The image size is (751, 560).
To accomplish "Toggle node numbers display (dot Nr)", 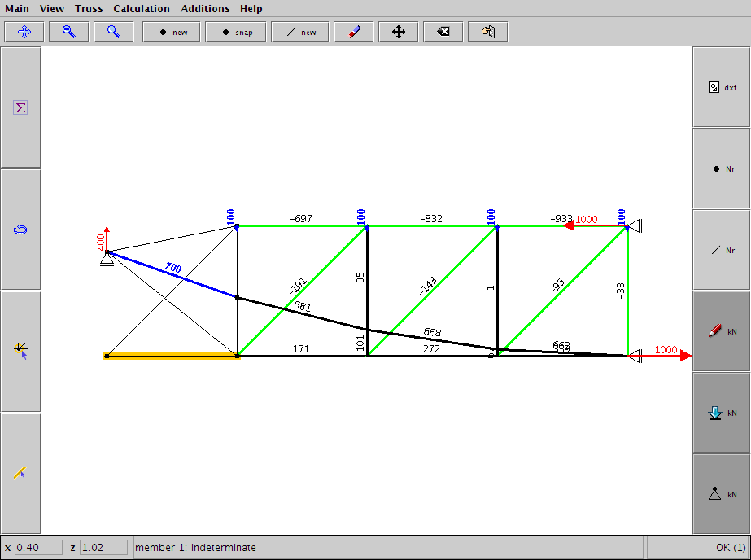I will pos(721,168).
